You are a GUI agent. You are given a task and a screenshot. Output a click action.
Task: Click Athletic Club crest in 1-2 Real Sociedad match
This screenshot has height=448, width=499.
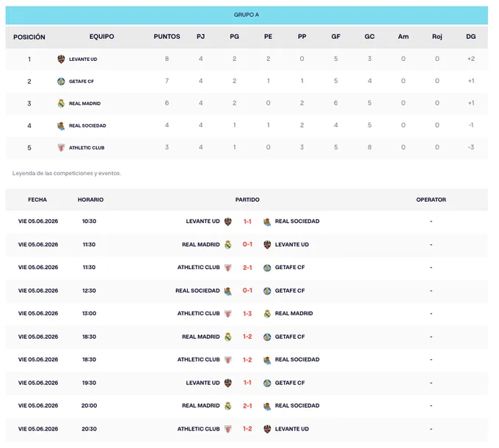pos(228,360)
